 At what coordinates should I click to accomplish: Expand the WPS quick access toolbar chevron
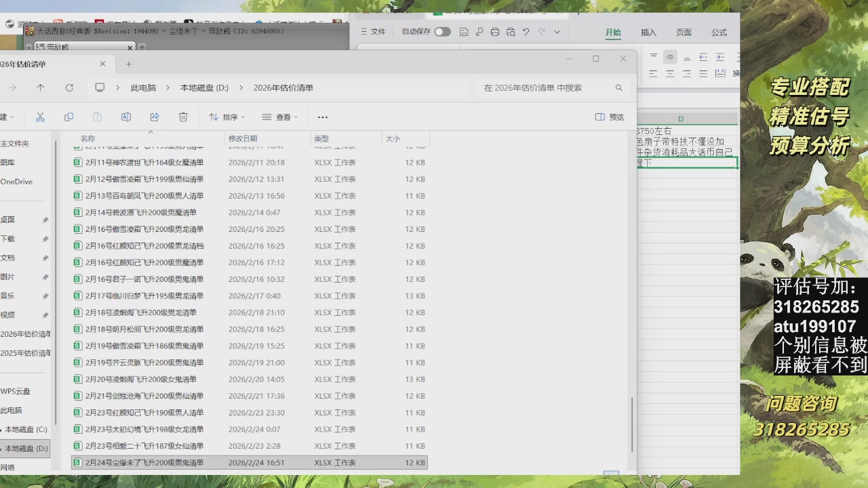pyautogui.click(x=557, y=32)
